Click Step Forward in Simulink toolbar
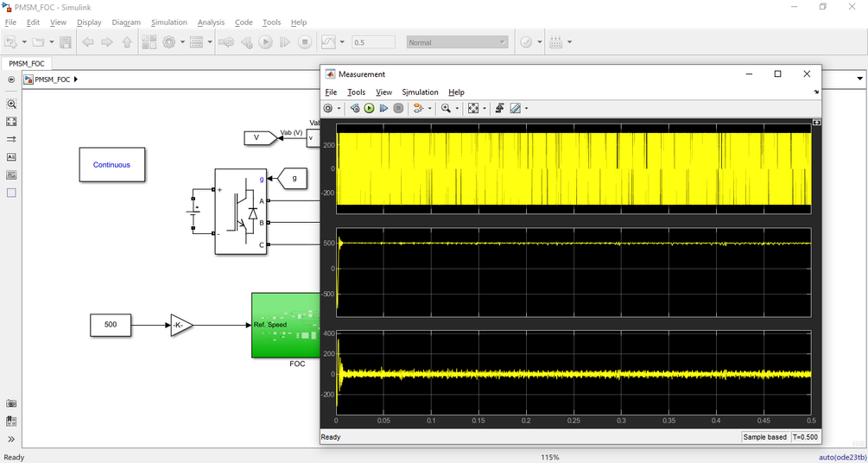The height and width of the screenshot is (463, 868). 284,42
